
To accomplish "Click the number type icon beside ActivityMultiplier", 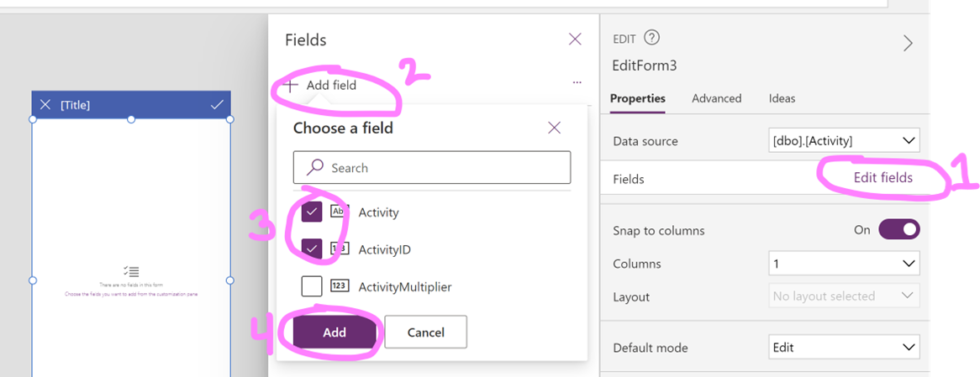I will 340,286.
